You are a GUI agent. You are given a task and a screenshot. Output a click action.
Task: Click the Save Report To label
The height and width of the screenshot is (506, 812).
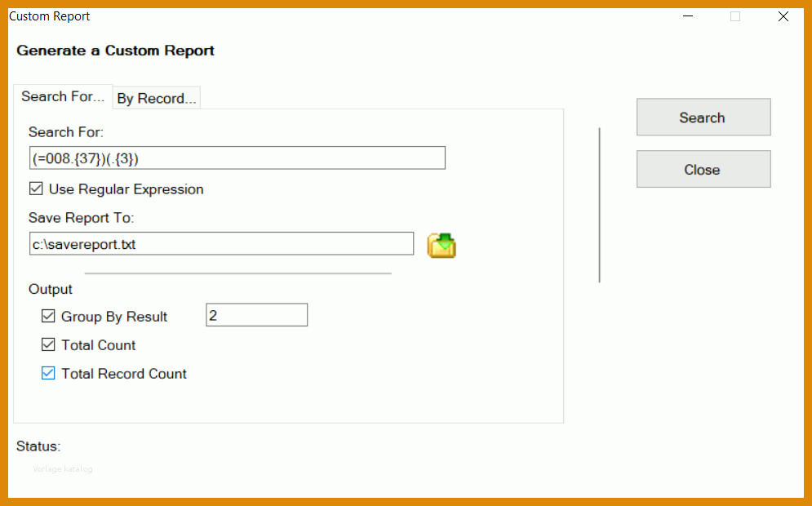point(82,218)
